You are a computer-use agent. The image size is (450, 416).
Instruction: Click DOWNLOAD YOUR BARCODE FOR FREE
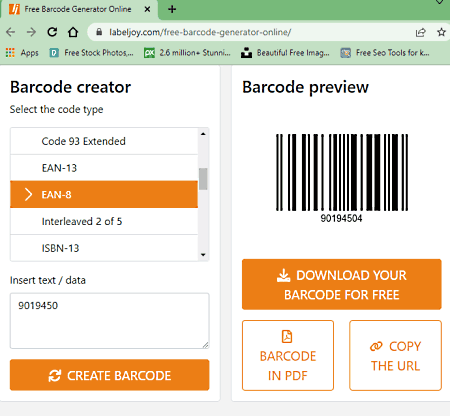pyautogui.click(x=342, y=284)
